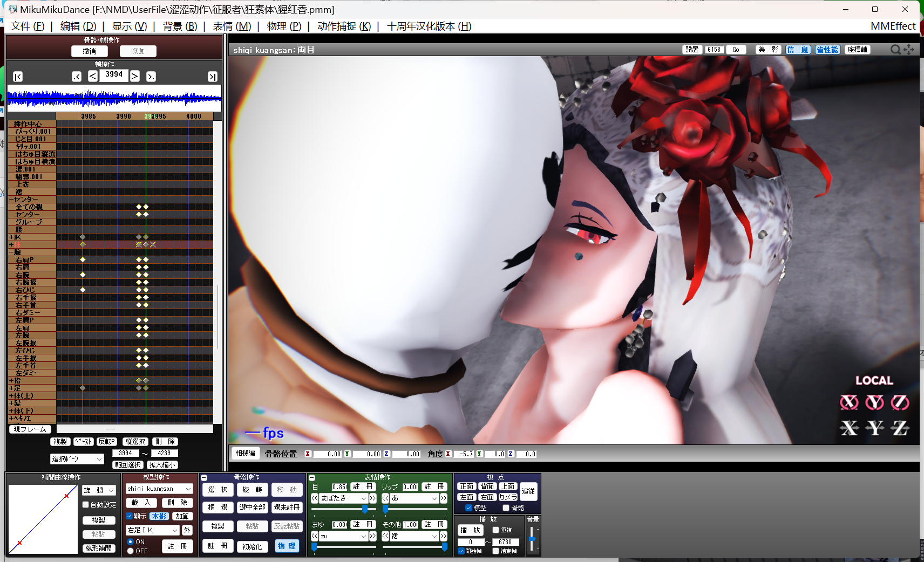Image resolution: width=924 pixels, height=562 pixels.
Task: Click the local X move gizmo icon
Action: tap(849, 428)
